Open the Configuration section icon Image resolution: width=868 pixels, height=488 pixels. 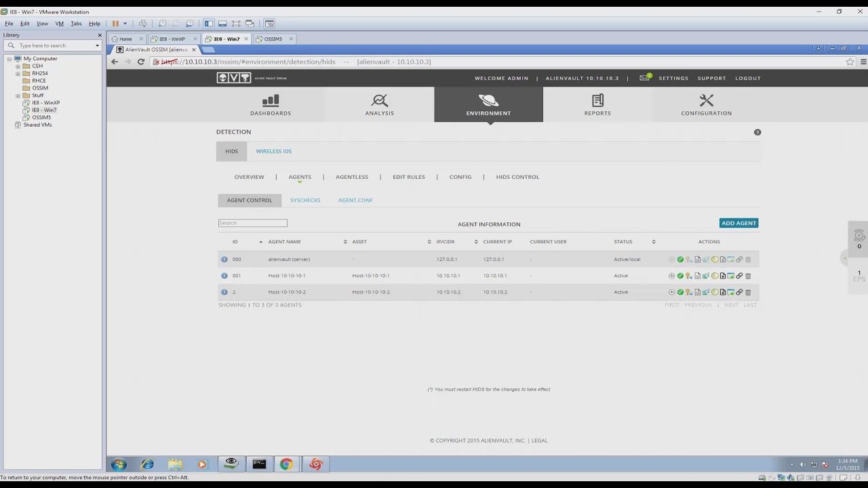pyautogui.click(x=707, y=101)
